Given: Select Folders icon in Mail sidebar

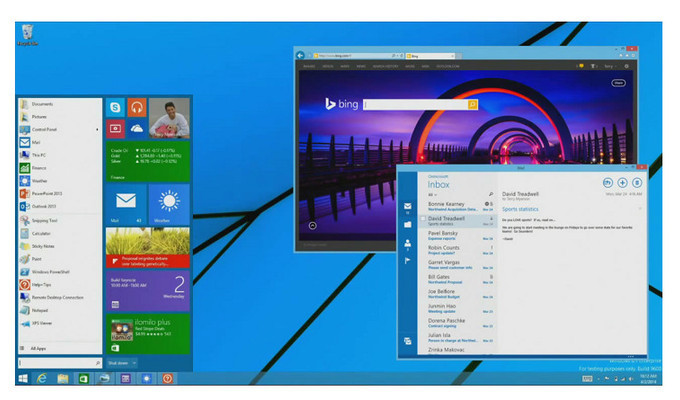Looking at the screenshot, I should click(408, 224).
